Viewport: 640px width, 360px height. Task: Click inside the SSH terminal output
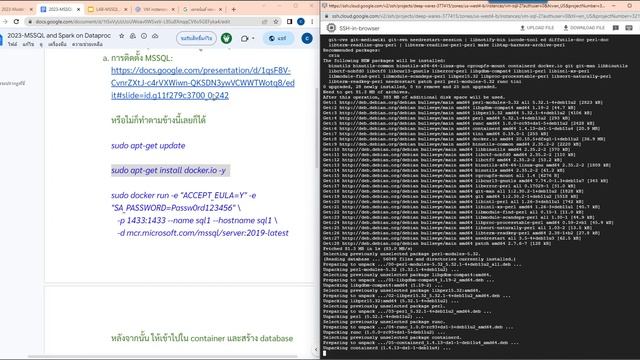pyautogui.click(x=480, y=196)
